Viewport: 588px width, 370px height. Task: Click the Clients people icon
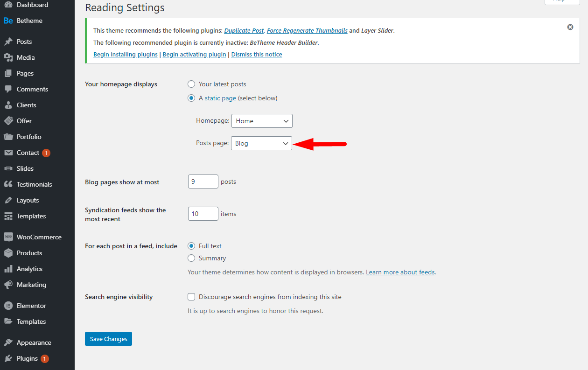tap(8, 105)
